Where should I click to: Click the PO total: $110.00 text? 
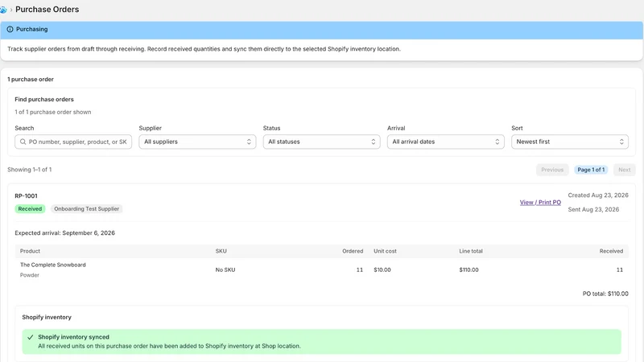click(x=605, y=294)
